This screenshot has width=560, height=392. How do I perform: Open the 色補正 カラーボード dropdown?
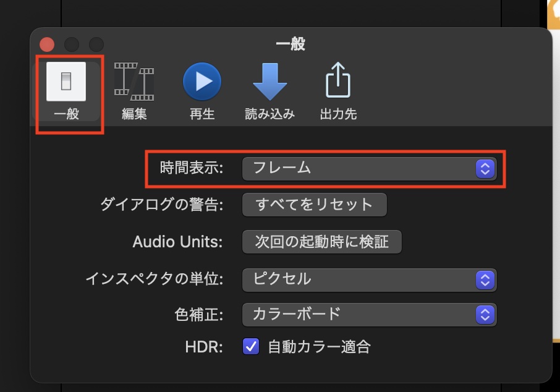pyautogui.click(x=369, y=315)
